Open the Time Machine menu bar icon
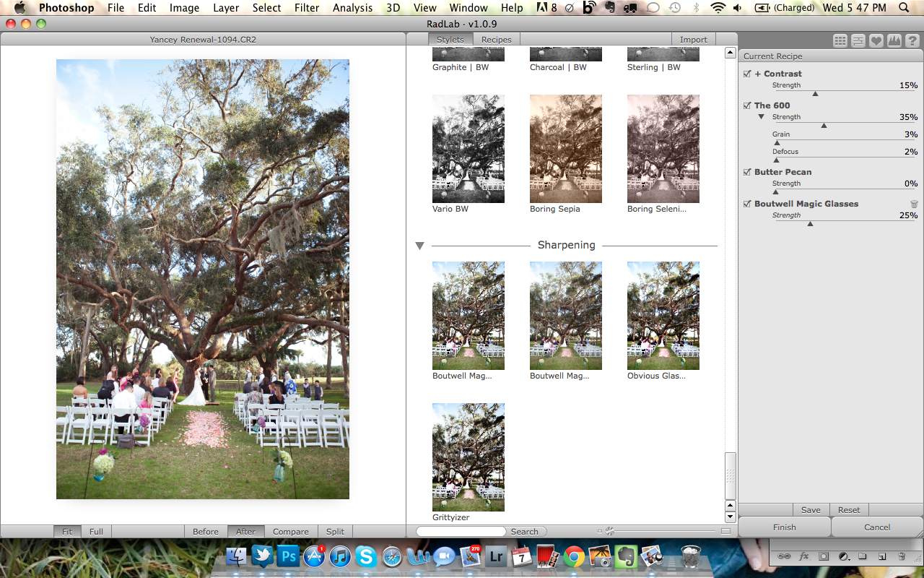Screen dimensions: 924x578 [x=674, y=8]
